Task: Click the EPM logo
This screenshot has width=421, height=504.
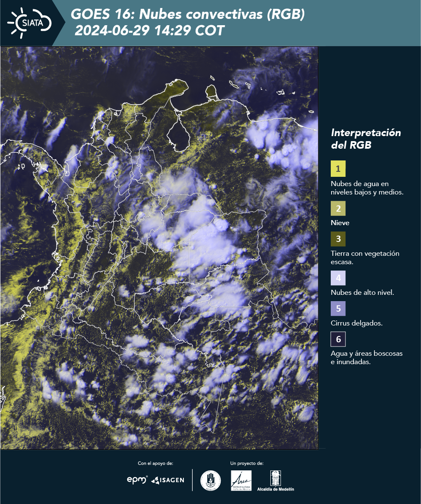Action: 137,480
